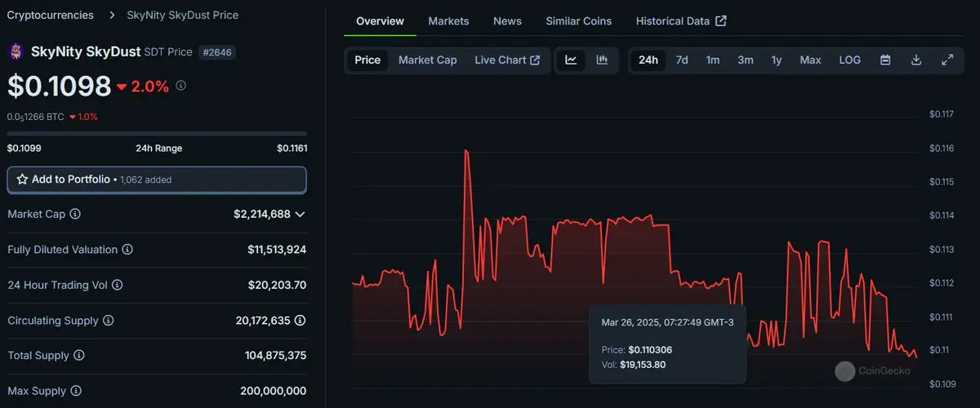Open the News tab
Viewport: 980px width, 408px height.
pos(507,20)
